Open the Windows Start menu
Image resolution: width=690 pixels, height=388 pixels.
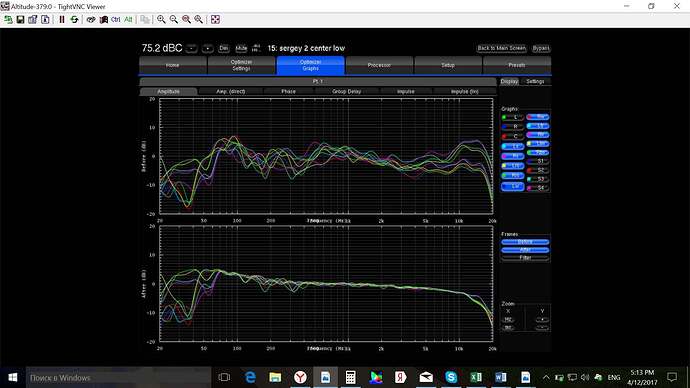pos(13,377)
